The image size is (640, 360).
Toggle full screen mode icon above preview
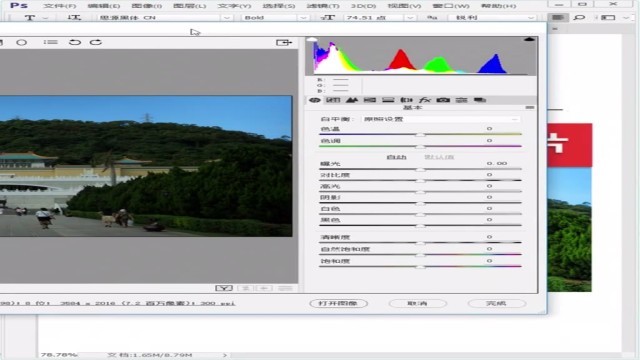(284, 42)
